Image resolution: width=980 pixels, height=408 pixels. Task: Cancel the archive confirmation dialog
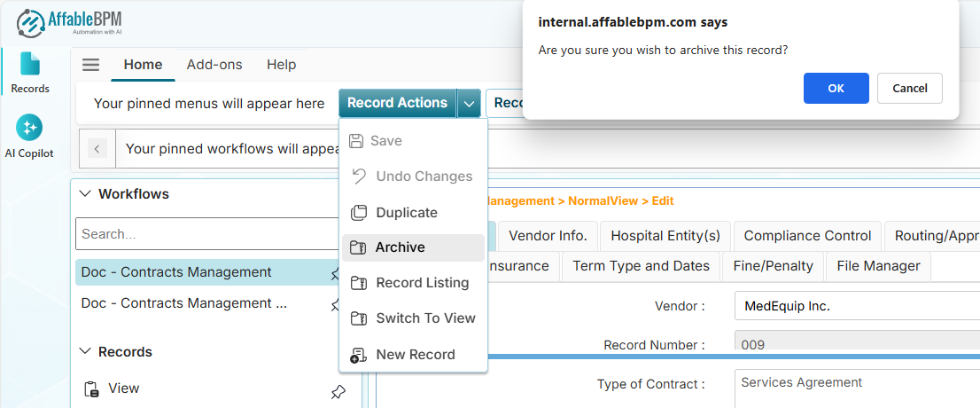pyautogui.click(x=909, y=88)
